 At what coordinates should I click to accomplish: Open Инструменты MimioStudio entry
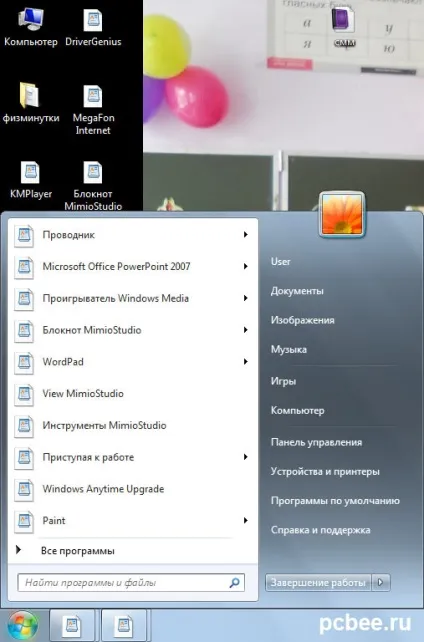coord(132,425)
